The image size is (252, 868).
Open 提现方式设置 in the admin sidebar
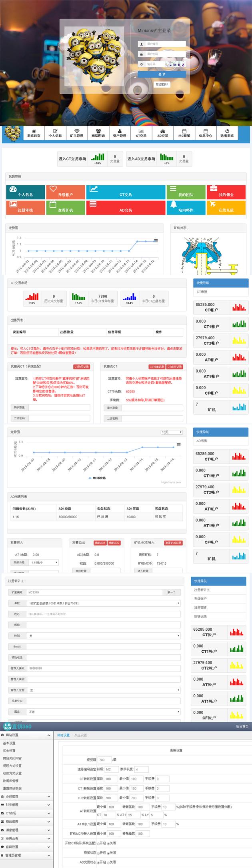12,766
